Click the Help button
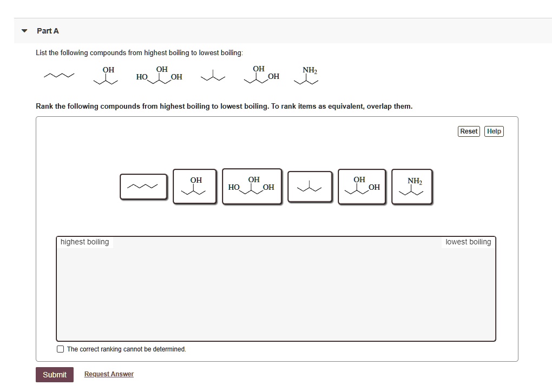 click(494, 131)
